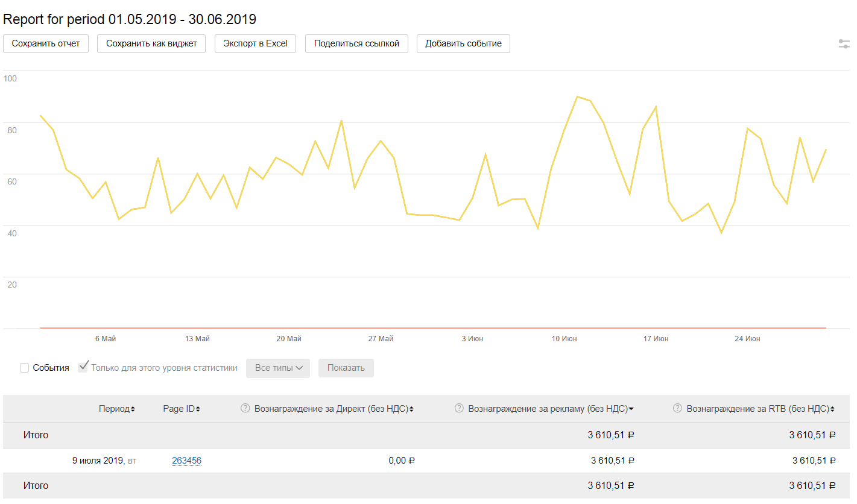Click help icon beside Вознаграждение за рекламу

[x=459, y=409]
